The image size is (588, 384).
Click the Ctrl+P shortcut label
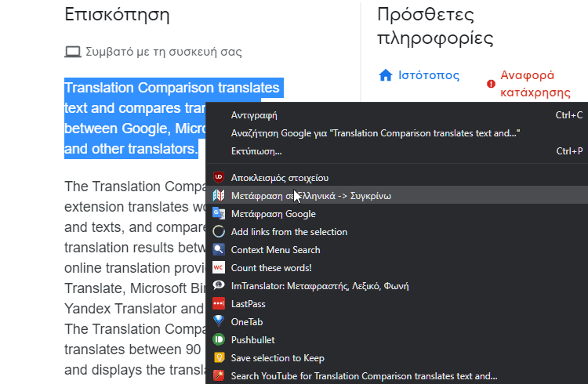[569, 151]
